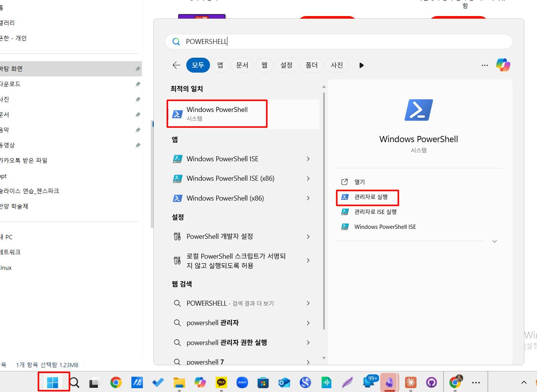This screenshot has width=537, height=392.
Task: Show hidden system tray icons caret
Action: tap(524, 382)
